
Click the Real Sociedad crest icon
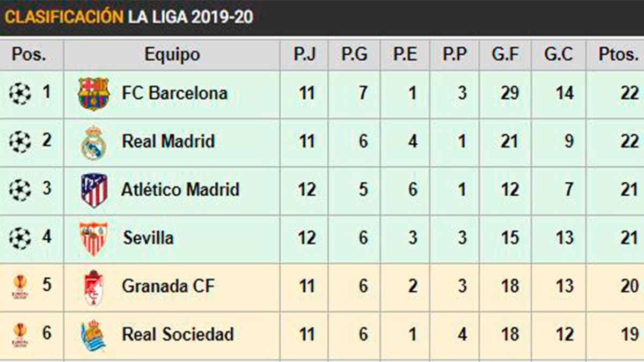pos(93,335)
